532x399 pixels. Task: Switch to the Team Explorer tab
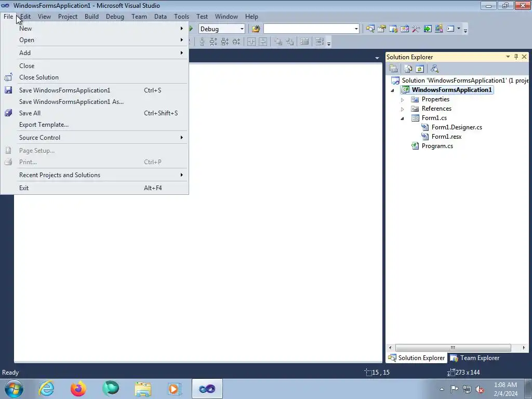[475, 358]
